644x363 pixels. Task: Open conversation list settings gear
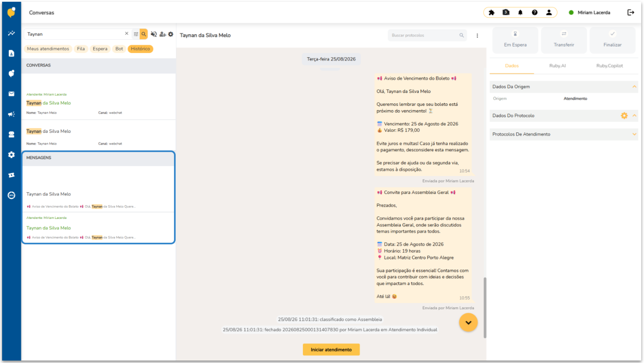pyautogui.click(x=171, y=34)
